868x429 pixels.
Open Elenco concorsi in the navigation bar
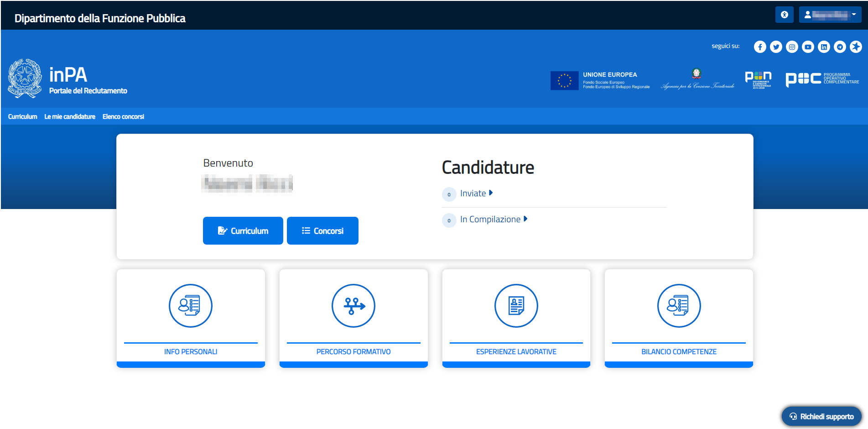point(123,117)
